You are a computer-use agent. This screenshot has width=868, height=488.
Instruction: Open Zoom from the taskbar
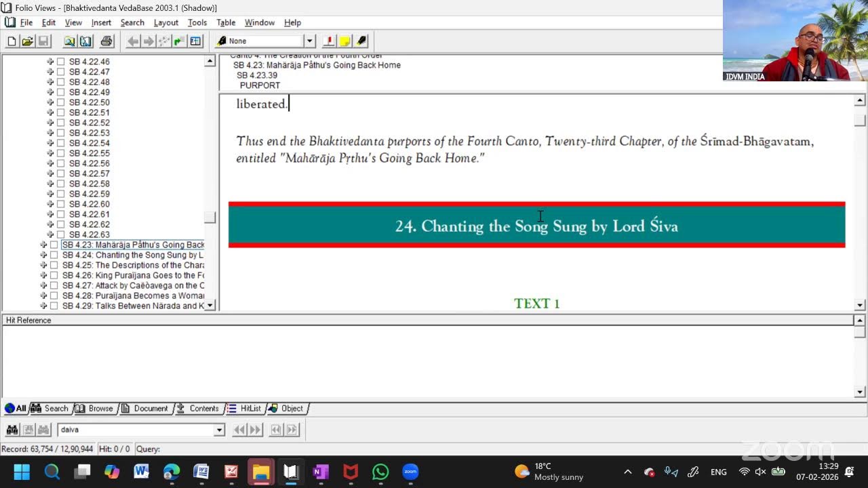pyautogui.click(x=410, y=472)
